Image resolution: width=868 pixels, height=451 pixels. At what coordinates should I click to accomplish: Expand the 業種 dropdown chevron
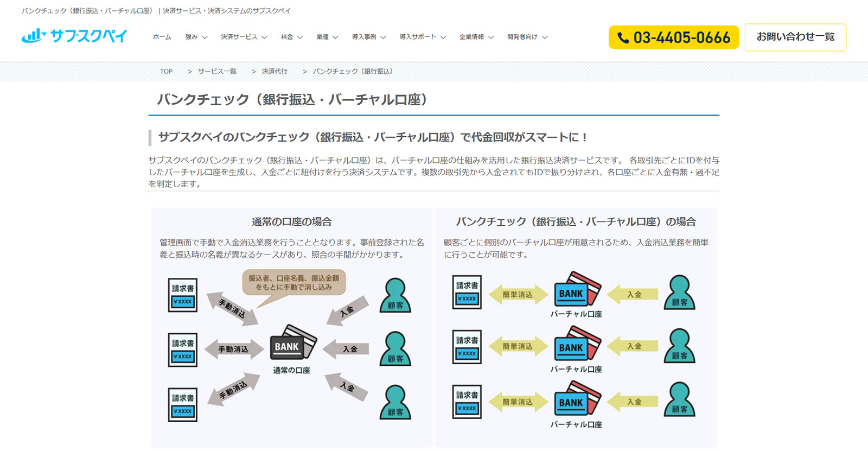coord(335,37)
